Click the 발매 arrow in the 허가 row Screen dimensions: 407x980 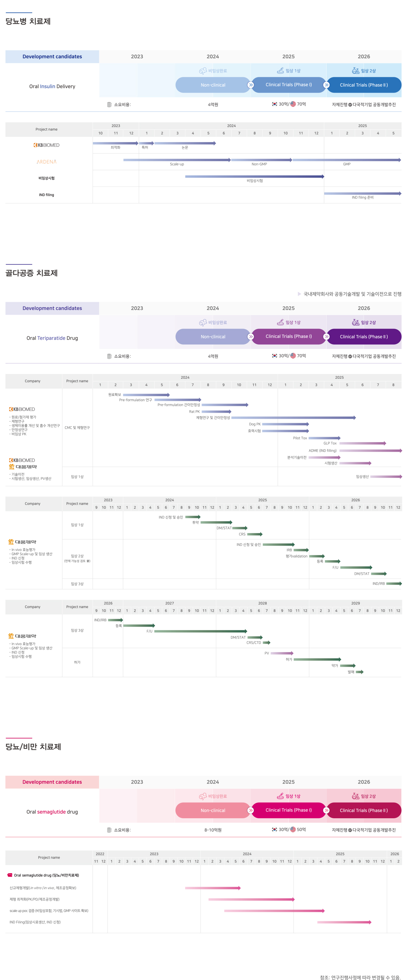pyautogui.click(x=360, y=672)
